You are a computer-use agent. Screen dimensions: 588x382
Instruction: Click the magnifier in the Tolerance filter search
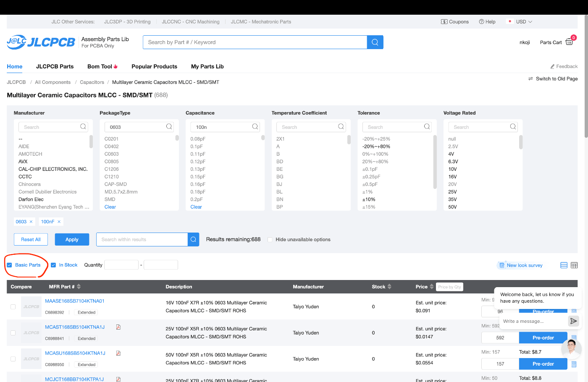pyautogui.click(x=427, y=126)
